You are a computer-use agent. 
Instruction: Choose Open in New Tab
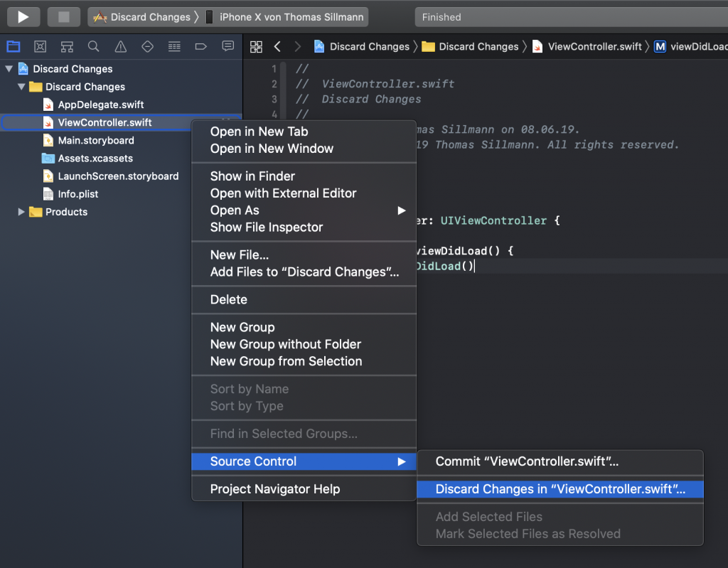point(259,132)
